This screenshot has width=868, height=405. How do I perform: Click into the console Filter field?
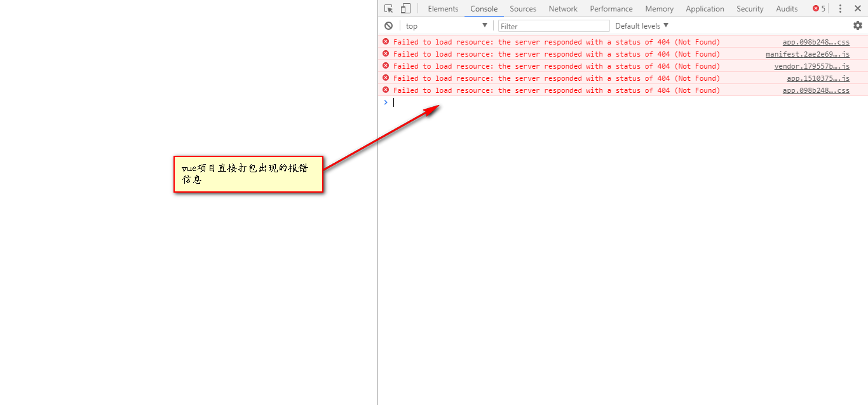coord(553,26)
